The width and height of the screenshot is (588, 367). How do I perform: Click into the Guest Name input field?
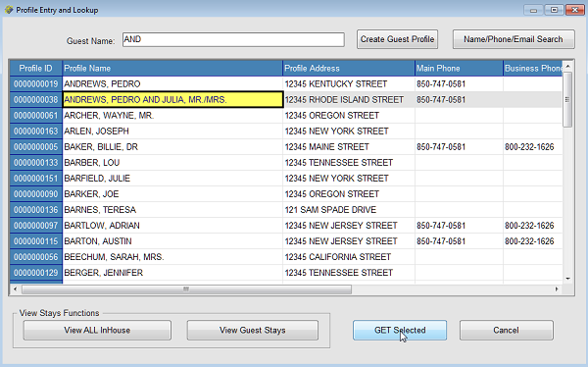[233, 39]
